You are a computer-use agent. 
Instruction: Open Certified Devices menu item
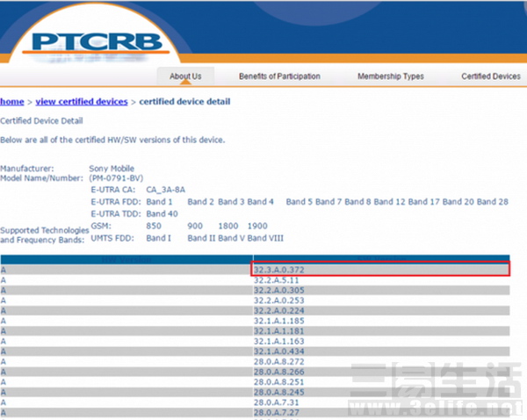(x=491, y=76)
